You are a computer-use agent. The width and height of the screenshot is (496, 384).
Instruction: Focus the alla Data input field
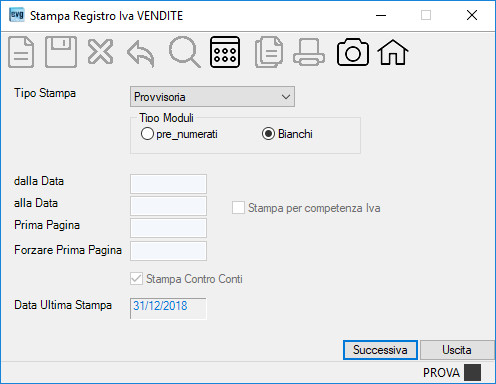point(168,206)
